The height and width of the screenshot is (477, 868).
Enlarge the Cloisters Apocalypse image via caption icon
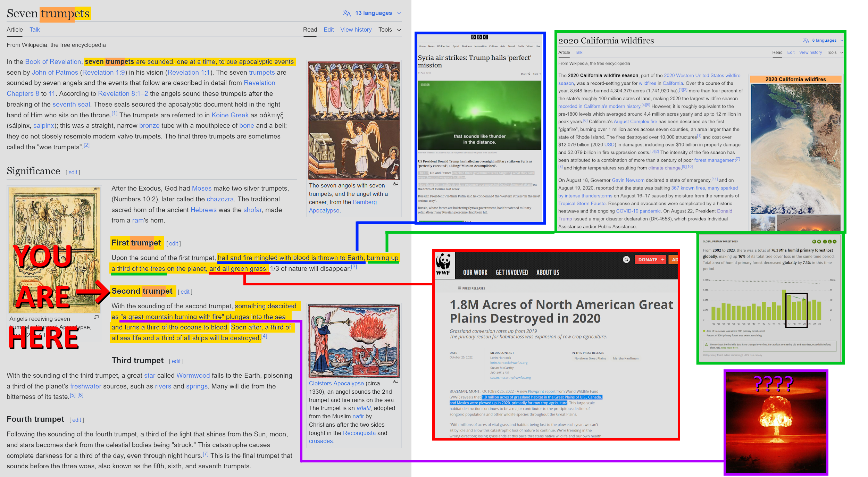tap(395, 382)
